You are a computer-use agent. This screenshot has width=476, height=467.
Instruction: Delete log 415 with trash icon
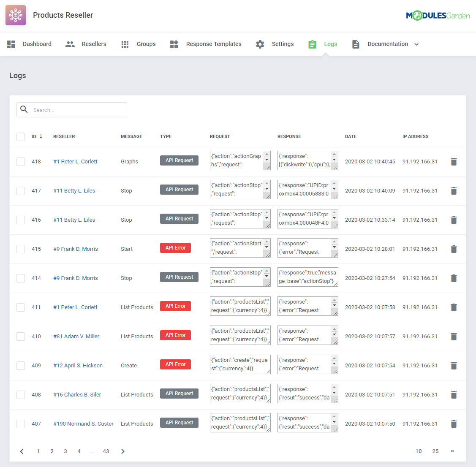click(454, 249)
